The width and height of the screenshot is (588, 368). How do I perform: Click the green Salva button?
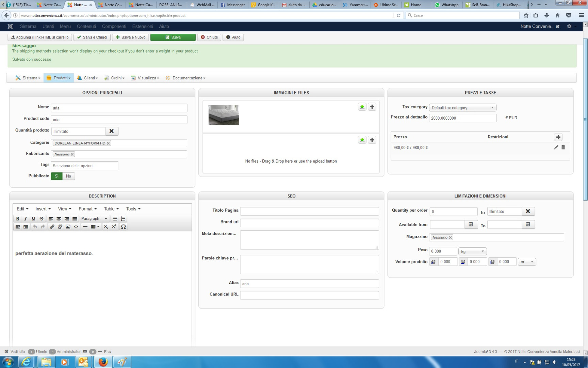(x=173, y=37)
